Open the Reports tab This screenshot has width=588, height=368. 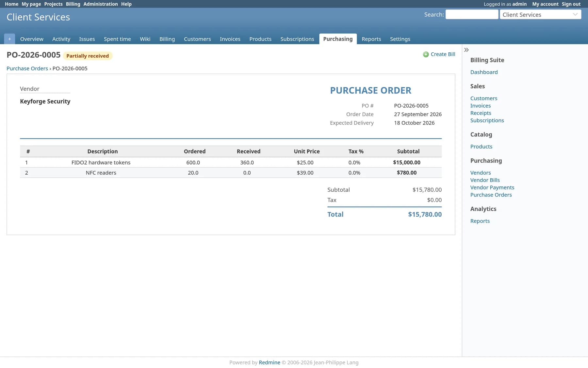click(x=371, y=39)
